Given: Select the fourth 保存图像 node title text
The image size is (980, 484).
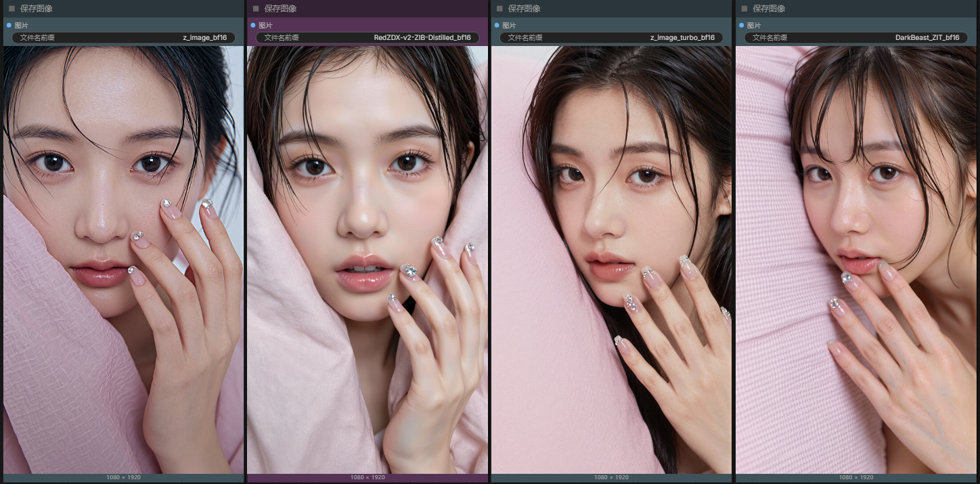Looking at the screenshot, I should click(770, 9).
